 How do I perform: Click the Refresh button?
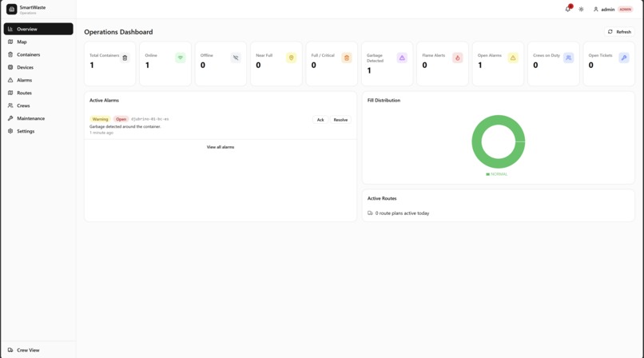click(619, 32)
